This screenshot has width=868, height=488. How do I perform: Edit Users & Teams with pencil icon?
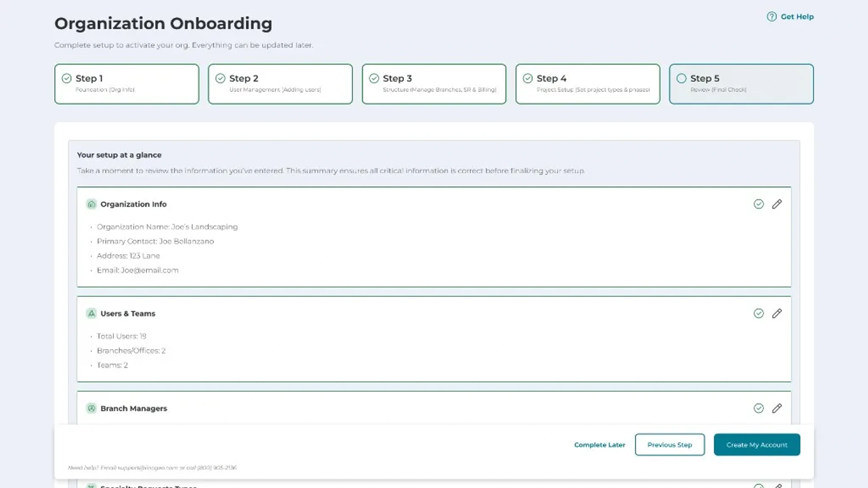(x=777, y=313)
